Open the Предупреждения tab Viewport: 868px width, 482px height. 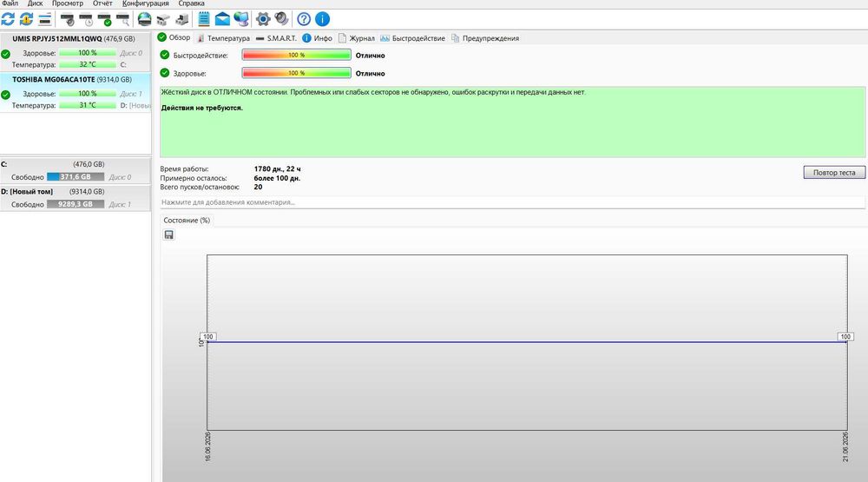click(485, 38)
